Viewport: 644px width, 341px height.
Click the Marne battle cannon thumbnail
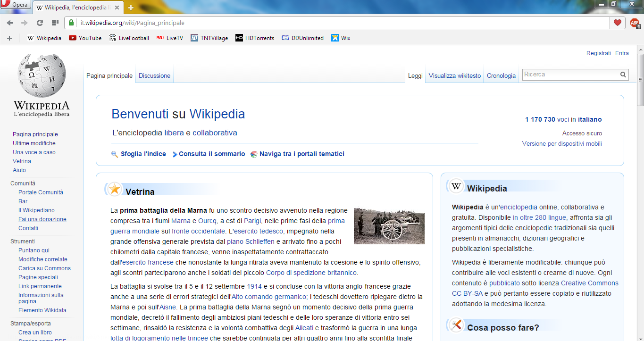click(x=389, y=226)
